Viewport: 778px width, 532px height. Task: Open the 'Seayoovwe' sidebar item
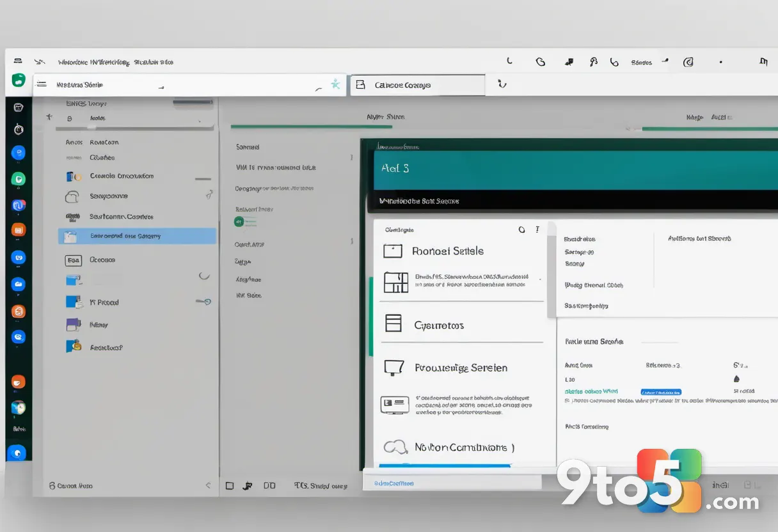pos(109,196)
